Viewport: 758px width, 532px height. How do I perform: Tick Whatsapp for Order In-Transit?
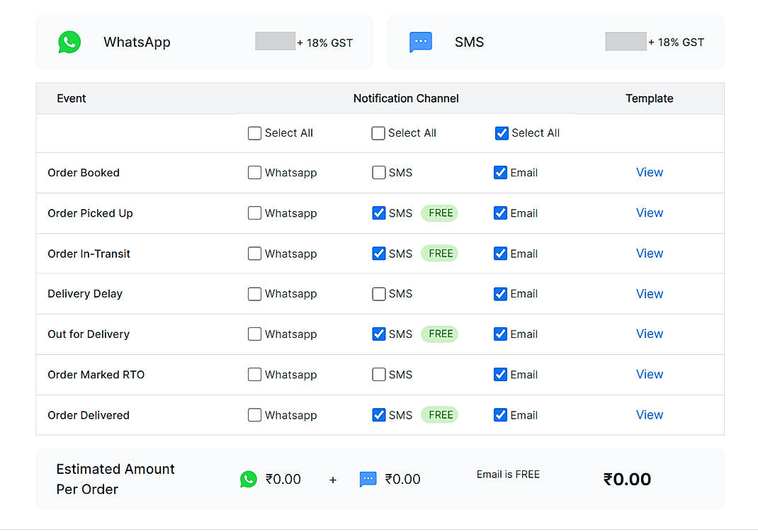(254, 254)
